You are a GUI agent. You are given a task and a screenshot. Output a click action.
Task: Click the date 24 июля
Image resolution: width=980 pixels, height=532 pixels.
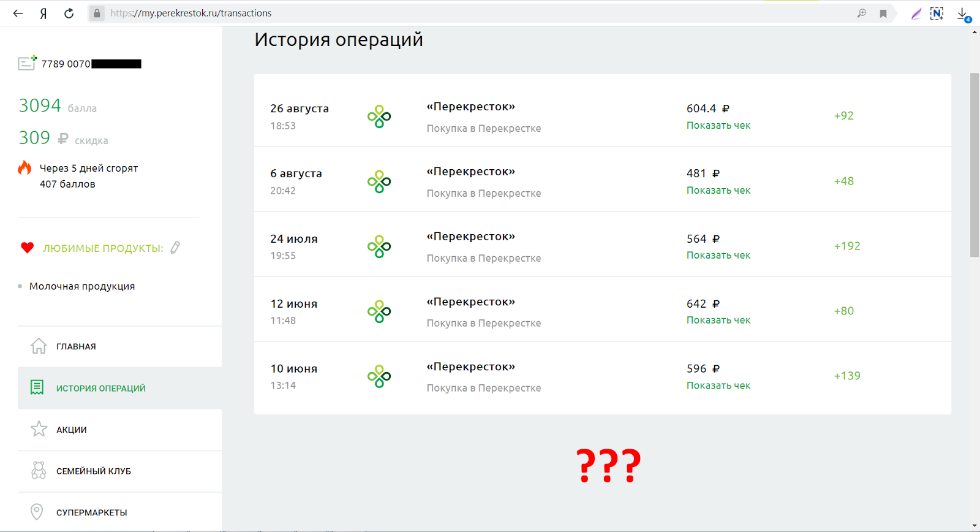294,239
